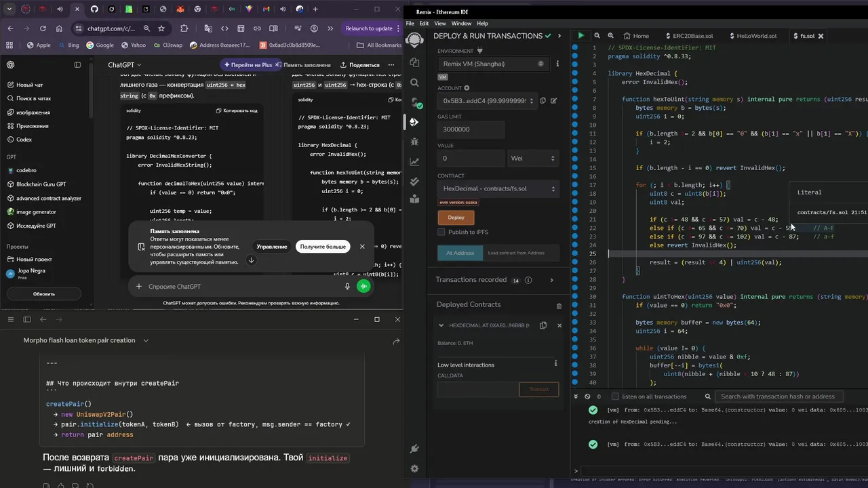Click Получите больше button
The width and height of the screenshot is (868, 488).
(323, 247)
